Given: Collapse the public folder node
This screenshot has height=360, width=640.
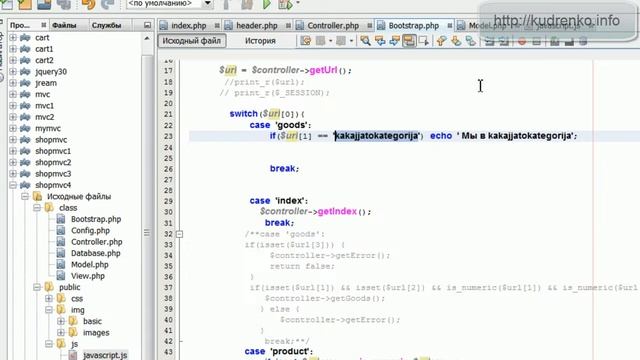Looking at the screenshot, I should click(37, 287).
